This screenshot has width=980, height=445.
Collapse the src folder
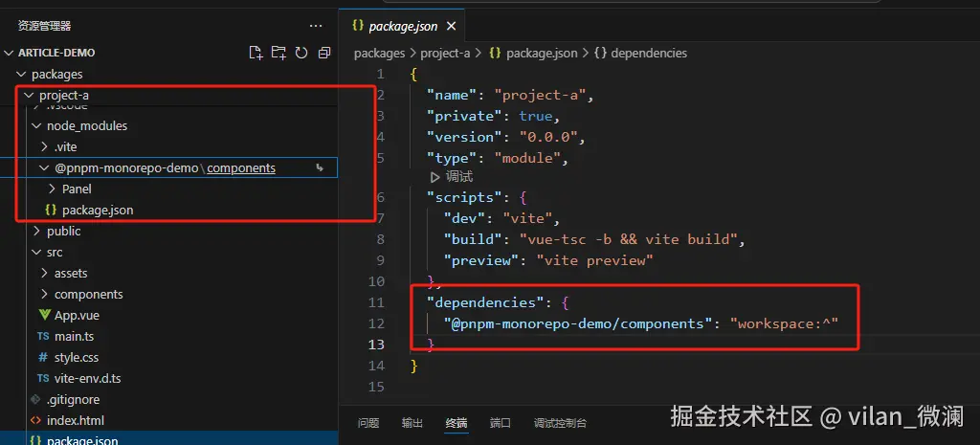click(x=37, y=252)
